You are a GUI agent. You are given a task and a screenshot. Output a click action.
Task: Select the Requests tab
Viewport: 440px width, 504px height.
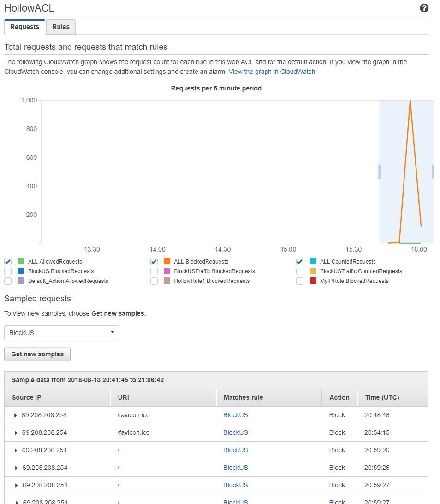click(x=24, y=27)
